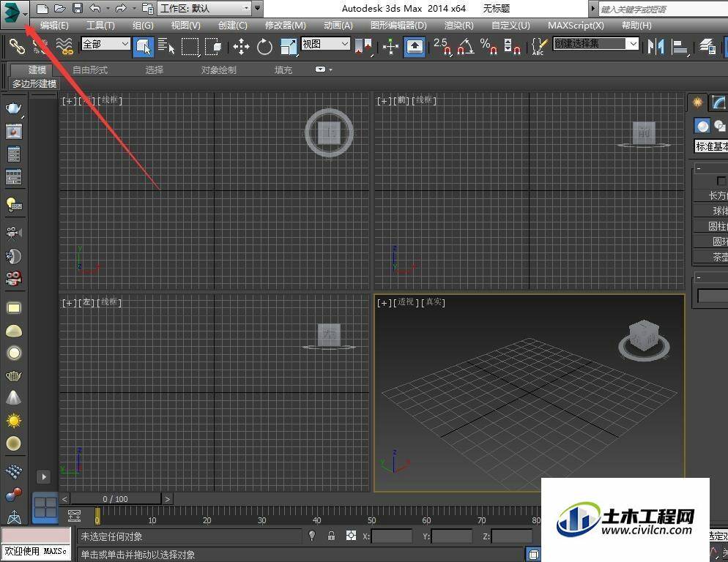Viewport: 728px width, 562px height.
Task: Choose the Rectangular Selection Region tool
Action: pyautogui.click(x=190, y=46)
